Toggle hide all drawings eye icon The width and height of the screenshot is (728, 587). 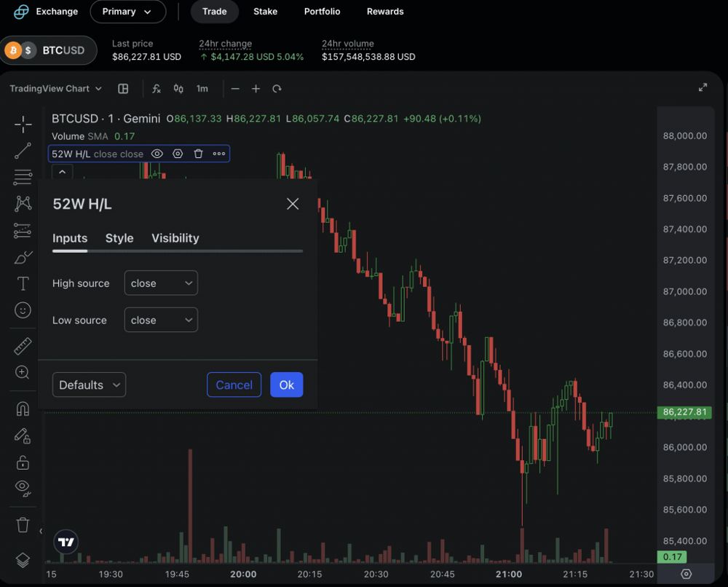23,487
